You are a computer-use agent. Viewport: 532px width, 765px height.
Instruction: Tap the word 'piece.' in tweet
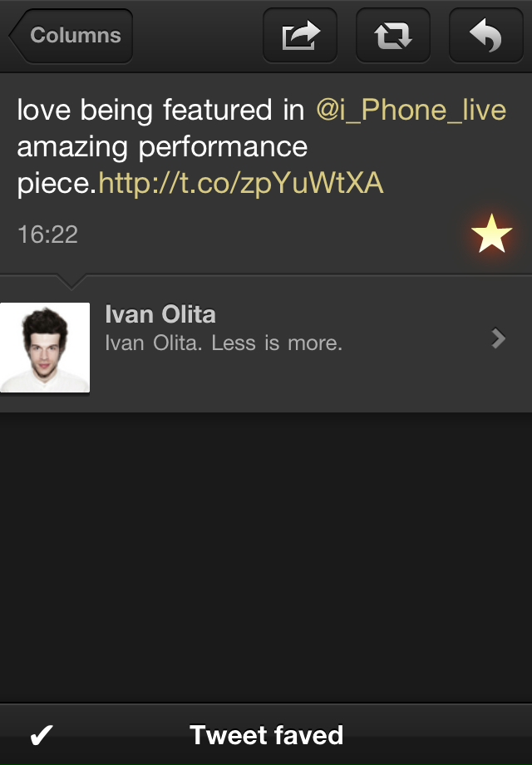[x=57, y=185]
